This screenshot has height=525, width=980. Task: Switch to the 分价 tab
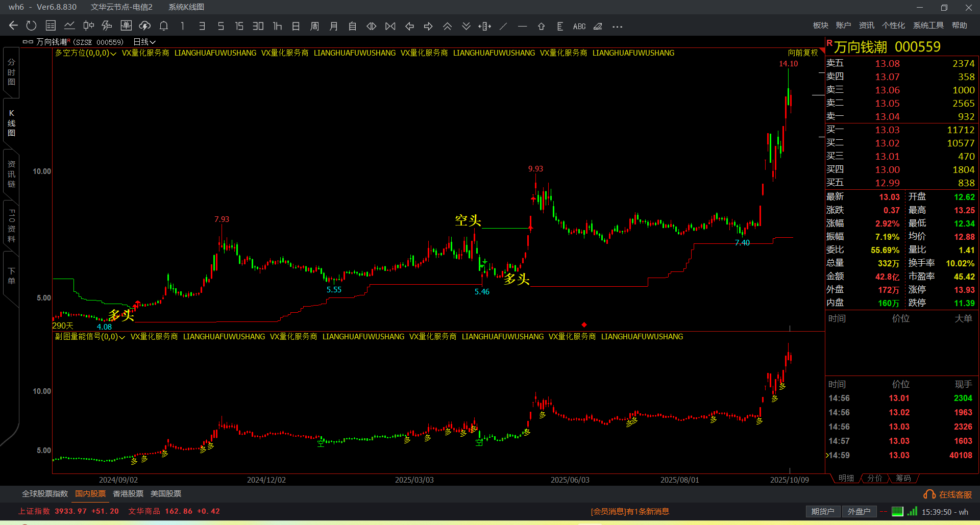tap(875, 478)
